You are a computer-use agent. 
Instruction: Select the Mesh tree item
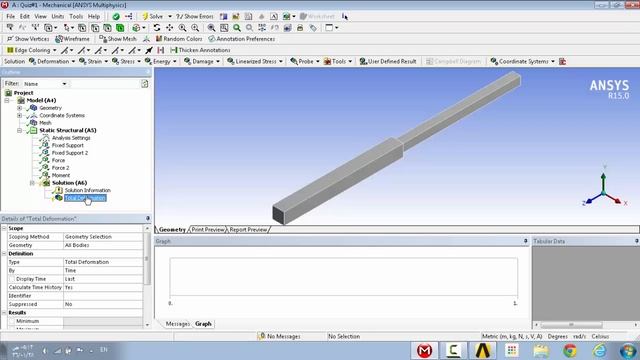[45, 123]
